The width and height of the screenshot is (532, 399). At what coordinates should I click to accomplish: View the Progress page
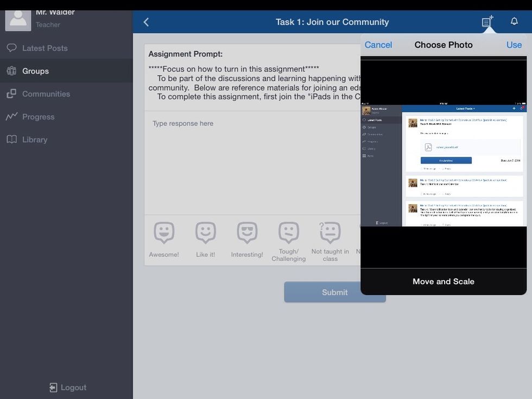pos(38,117)
